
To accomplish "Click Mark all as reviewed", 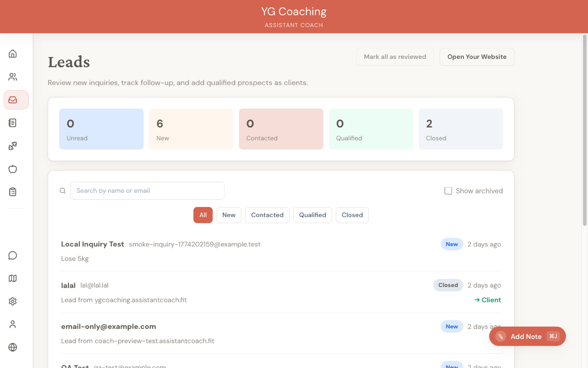I will coord(395,56).
